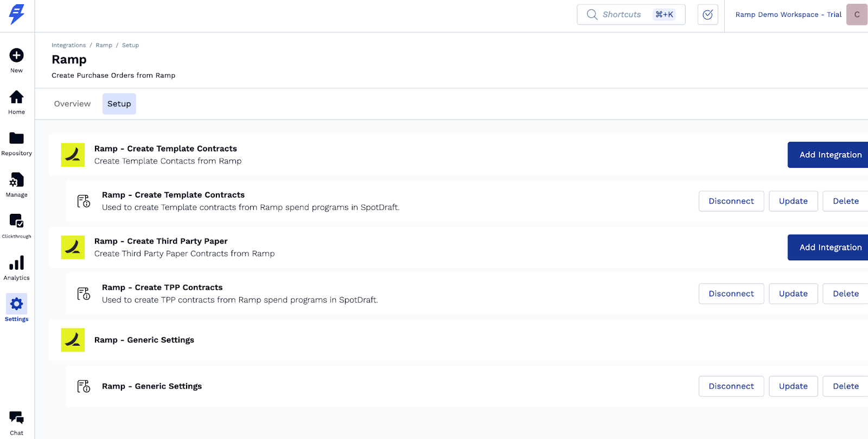Click the user avatar labeled C
This screenshot has width=868, height=439.
pyautogui.click(x=857, y=15)
